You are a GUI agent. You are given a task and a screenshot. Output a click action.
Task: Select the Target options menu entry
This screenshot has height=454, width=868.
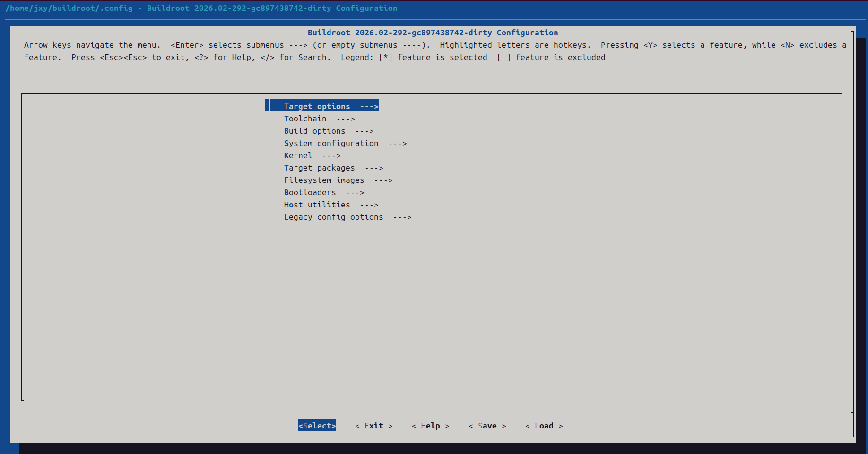[x=317, y=106]
